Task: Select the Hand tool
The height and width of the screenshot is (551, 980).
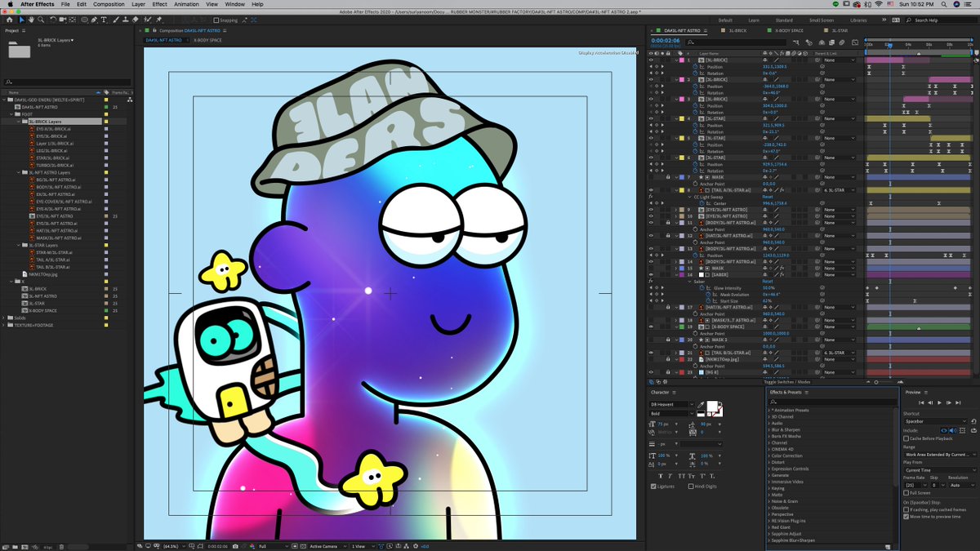Action: coord(31,20)
